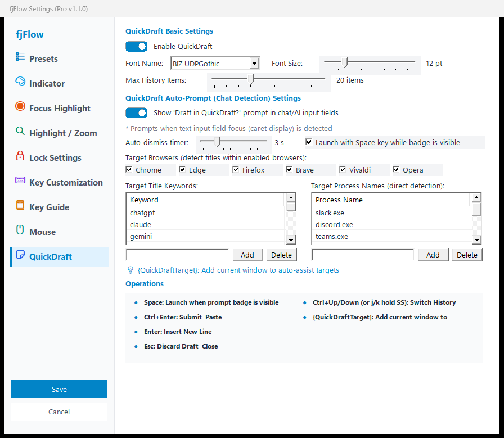Click the QuickDraft note icon
This screenshot has width=504, height=438.
[20, 255]
